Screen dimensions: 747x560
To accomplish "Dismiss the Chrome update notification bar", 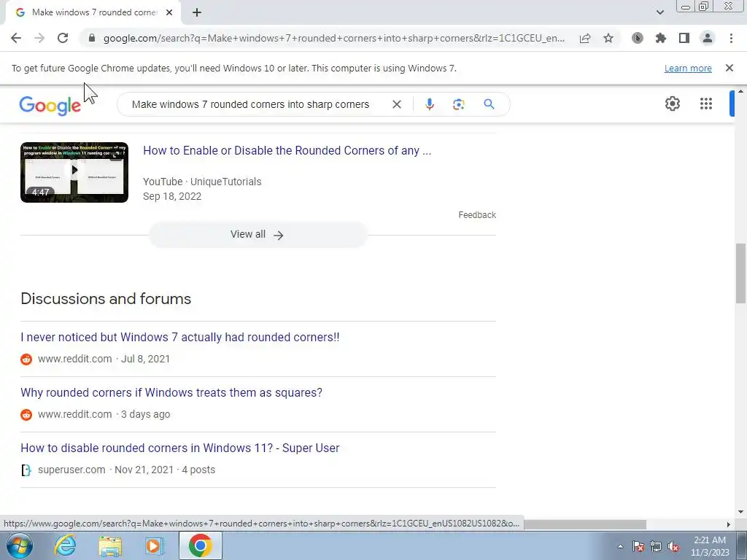I will [x=729, y=68].
